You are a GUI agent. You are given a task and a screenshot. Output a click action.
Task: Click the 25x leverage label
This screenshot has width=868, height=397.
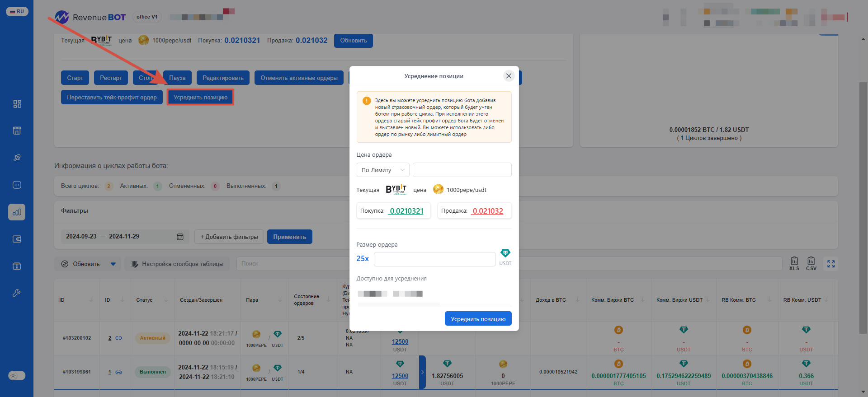click(363, 258)
